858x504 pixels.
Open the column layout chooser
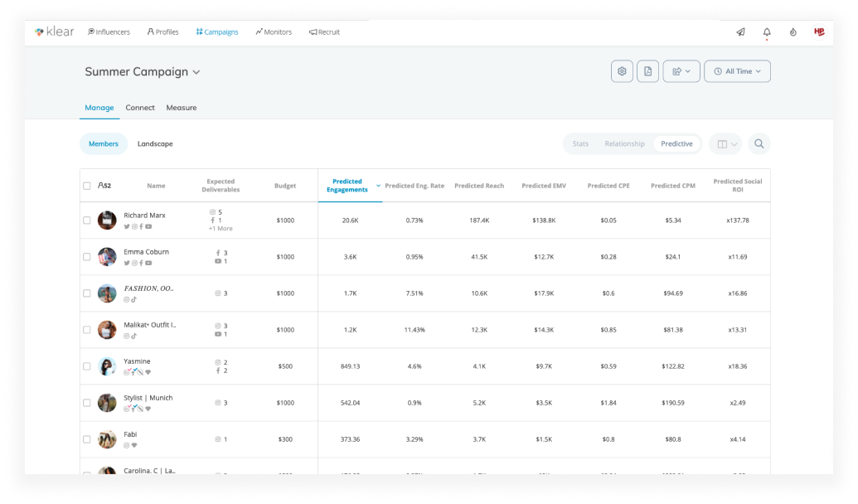point(726,144)
